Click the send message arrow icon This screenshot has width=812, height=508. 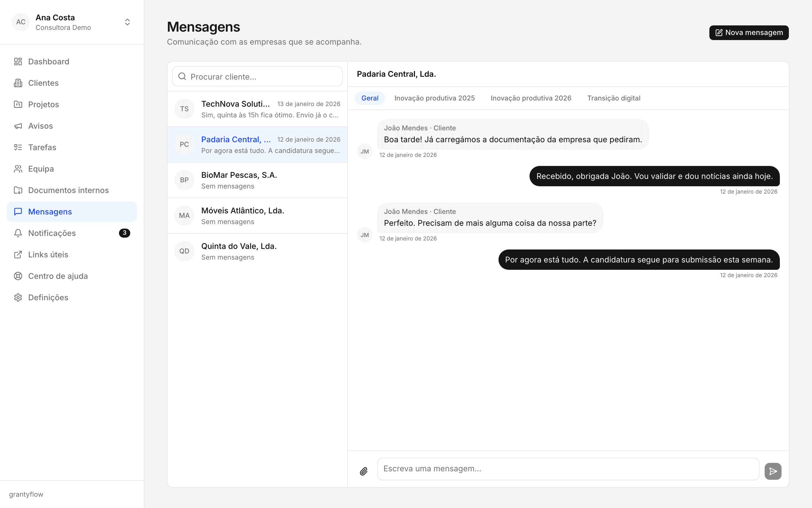773,471
